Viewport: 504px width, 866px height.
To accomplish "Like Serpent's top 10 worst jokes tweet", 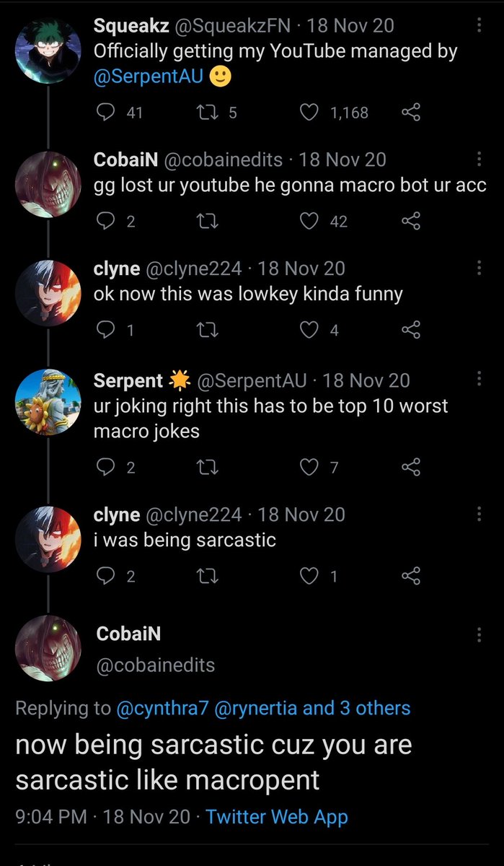I will 309,468.
